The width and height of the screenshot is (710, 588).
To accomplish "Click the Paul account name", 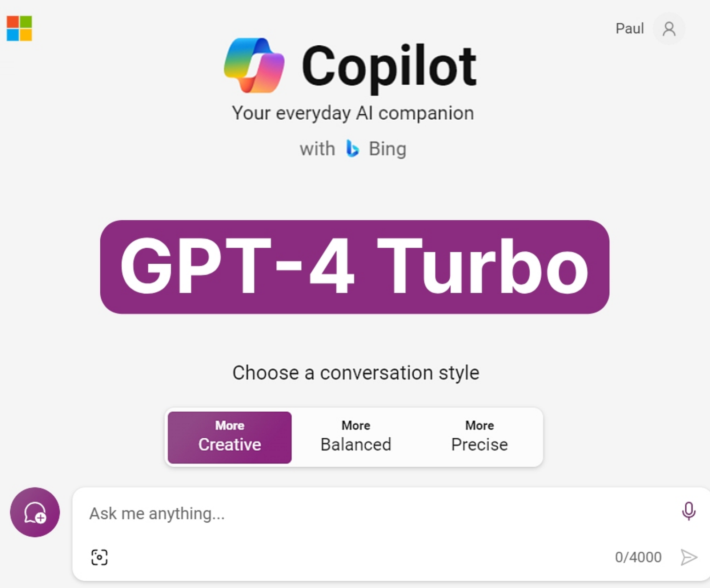I will pos(630,28).
